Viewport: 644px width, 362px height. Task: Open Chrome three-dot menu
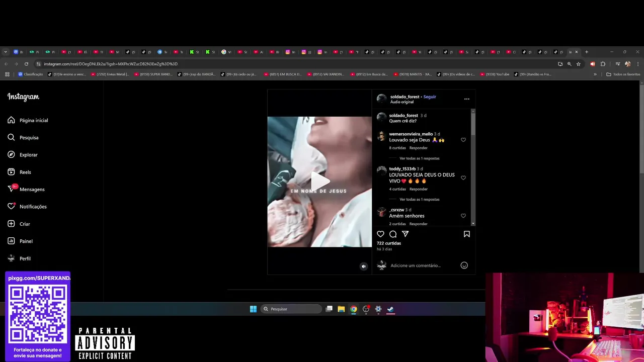[637, 64]
